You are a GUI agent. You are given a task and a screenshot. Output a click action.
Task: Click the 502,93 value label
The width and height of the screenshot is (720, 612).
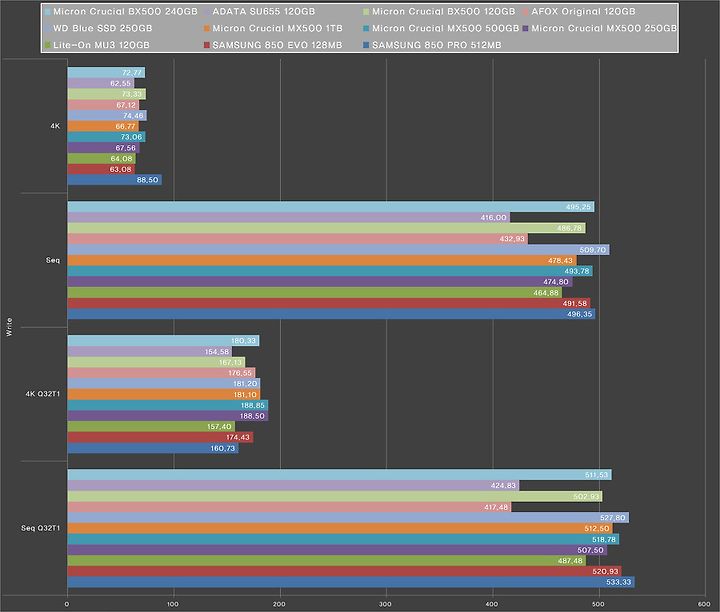586,496
